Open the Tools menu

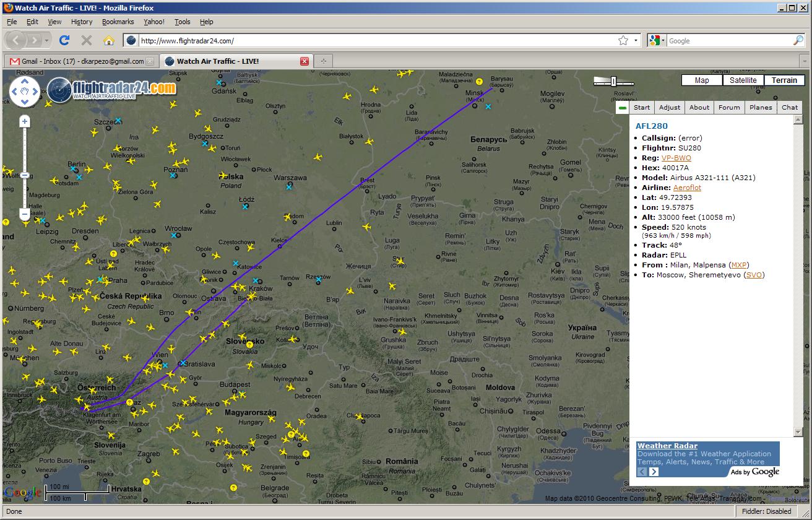coord(183,22)
